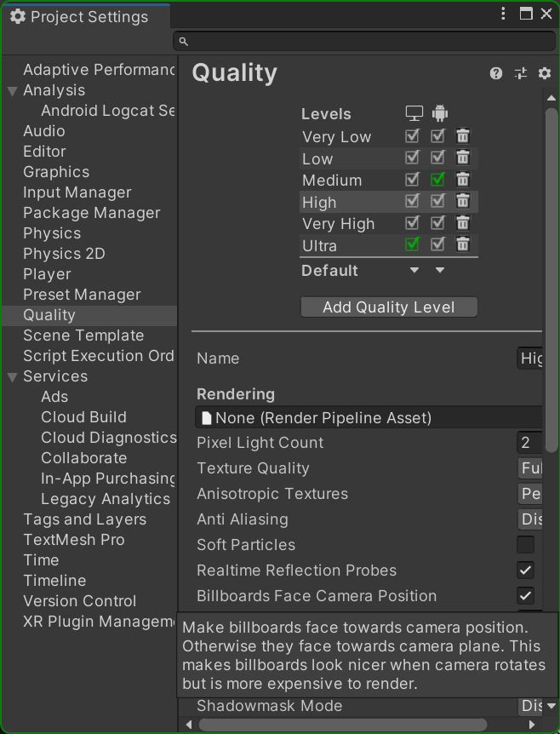This screenshot has width=560, height=734.
Task: Click the Android platform column icon
Action: 439,112
